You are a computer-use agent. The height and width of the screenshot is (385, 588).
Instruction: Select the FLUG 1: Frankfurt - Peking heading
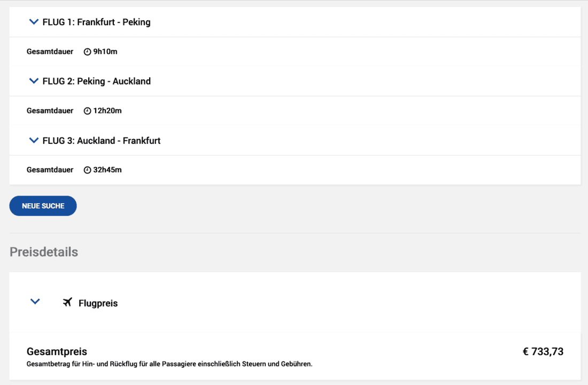96,22
